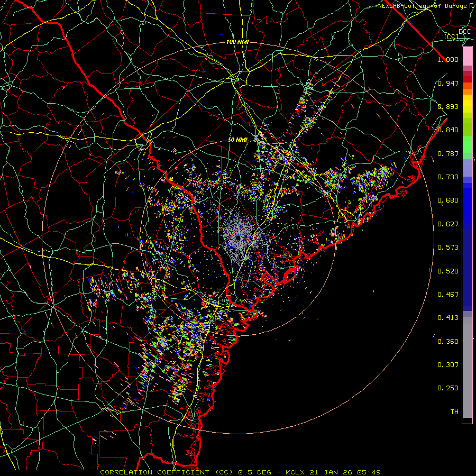476x476 pixels.
Task: Click the 0.733 scale value
Action: (x=448, y=177)
